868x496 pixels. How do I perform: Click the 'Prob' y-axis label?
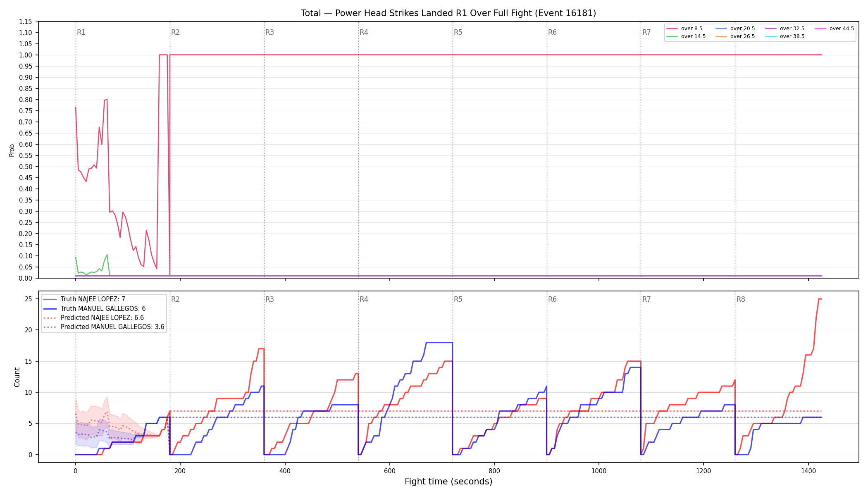click(x=12, y=150)
